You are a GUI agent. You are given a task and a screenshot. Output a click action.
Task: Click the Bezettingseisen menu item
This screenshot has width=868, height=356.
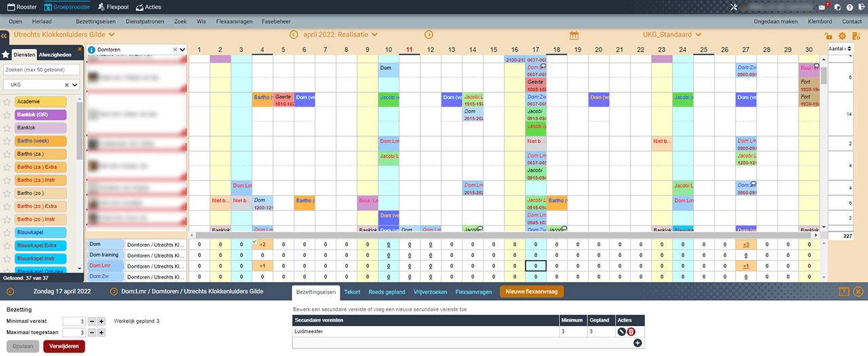coord(96,21)
